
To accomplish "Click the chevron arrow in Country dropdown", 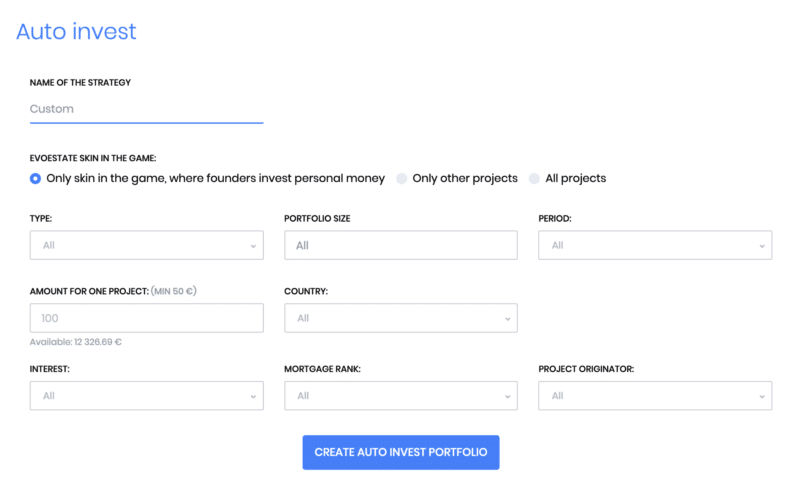I will click(508, 319).
